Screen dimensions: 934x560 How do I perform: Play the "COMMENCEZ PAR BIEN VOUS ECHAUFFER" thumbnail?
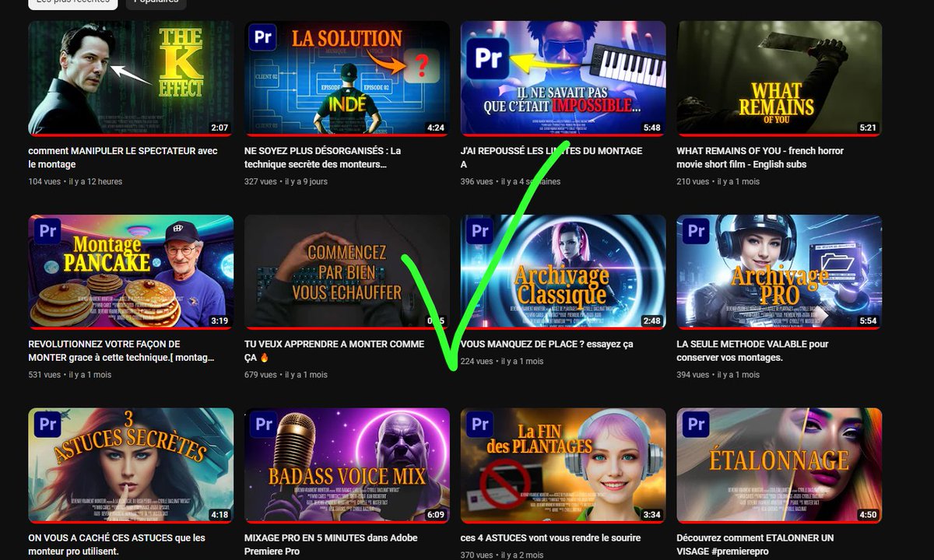tap(346, 270)
